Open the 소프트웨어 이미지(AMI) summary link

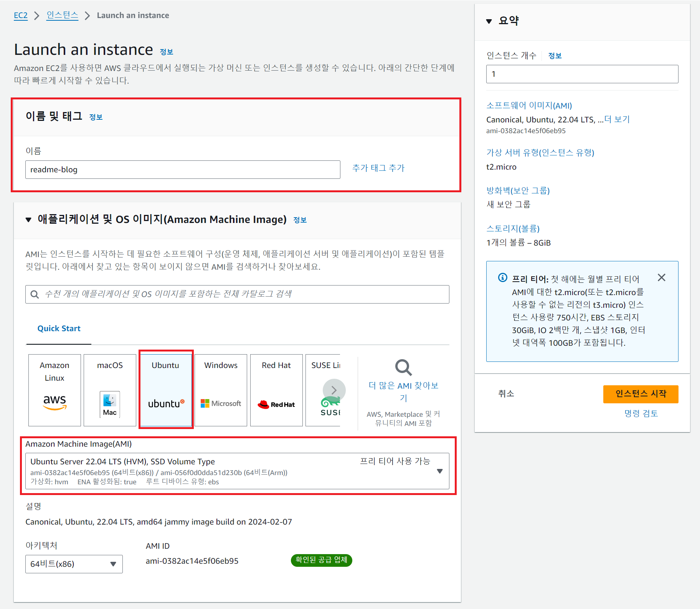(529, 106)
